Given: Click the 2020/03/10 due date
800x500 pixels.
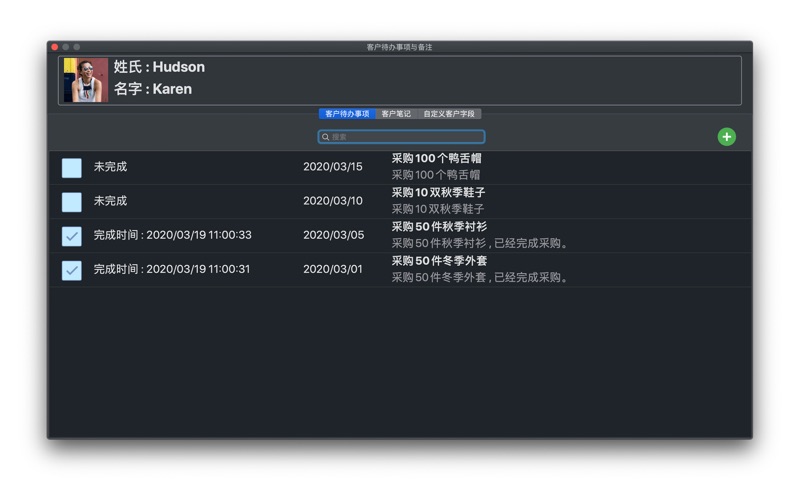Looking at the screenshot, I should coord(332,201).
